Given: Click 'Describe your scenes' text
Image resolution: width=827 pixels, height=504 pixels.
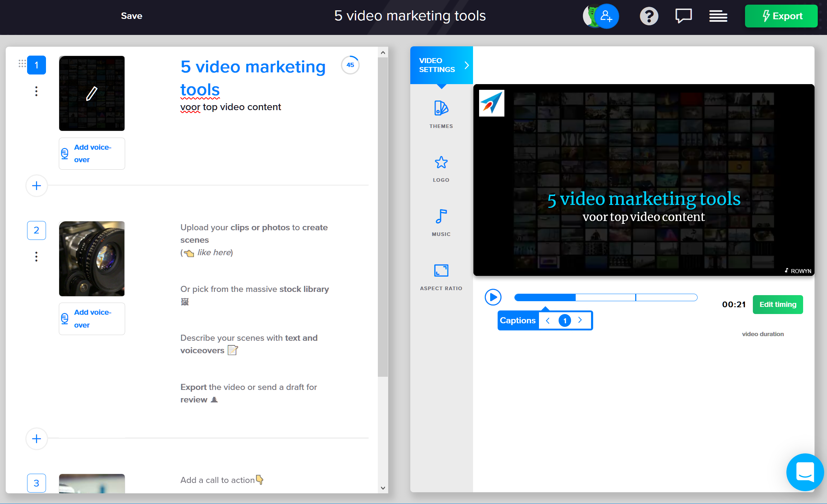Looking at the screenshot, I should point(249,344).
